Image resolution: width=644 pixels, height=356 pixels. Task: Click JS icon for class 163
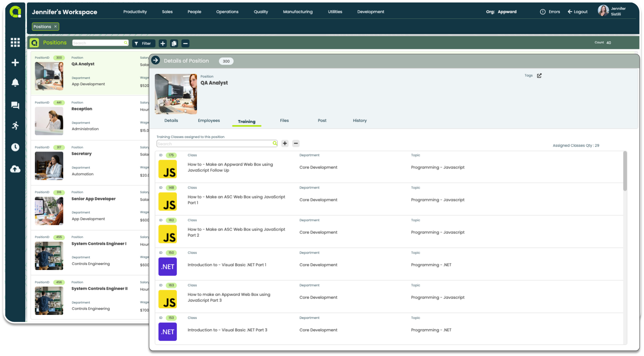[168, 299]
